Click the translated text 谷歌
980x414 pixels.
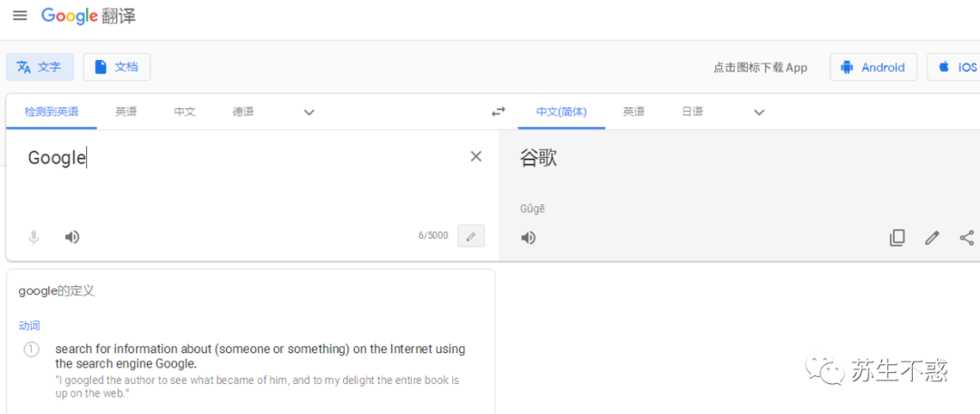[538, 158]
